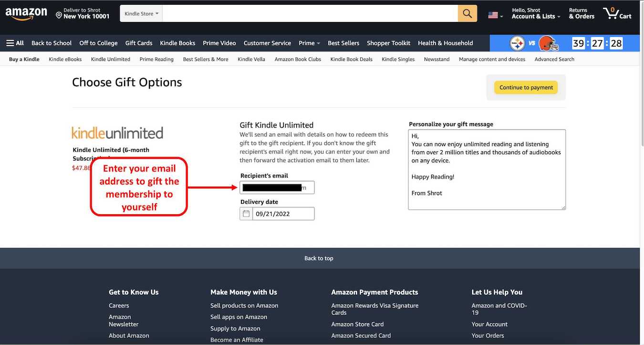The width and height of the screenshot is (644, 345).
Task: Open Off to College menu item
Action: click(98, 43)
